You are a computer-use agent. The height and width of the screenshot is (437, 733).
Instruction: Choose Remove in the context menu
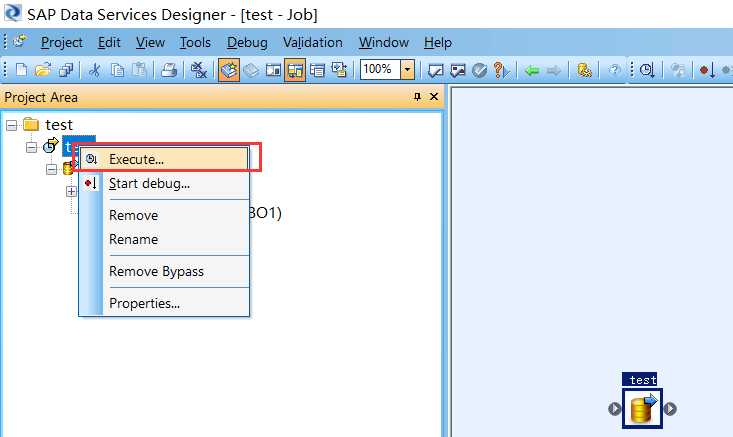164,215
